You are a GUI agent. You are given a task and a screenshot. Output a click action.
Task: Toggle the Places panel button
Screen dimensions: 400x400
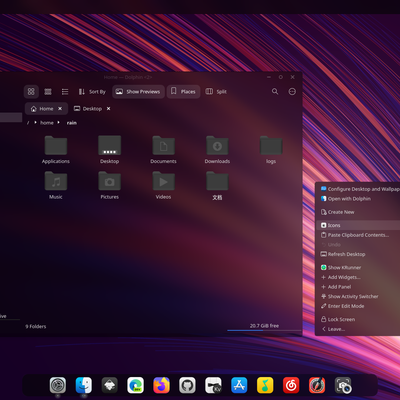tap(183, 91)
